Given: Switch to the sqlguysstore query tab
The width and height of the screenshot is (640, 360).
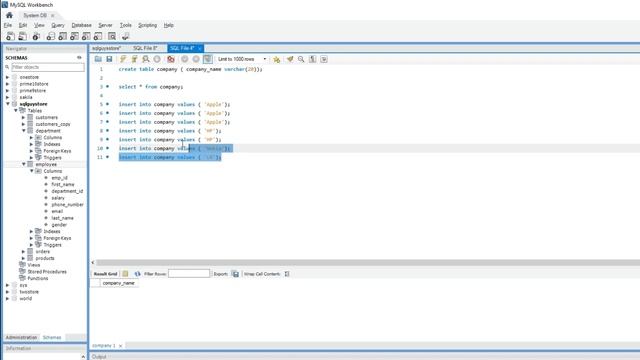Looking at the screenshot, I should click(107, 48).
